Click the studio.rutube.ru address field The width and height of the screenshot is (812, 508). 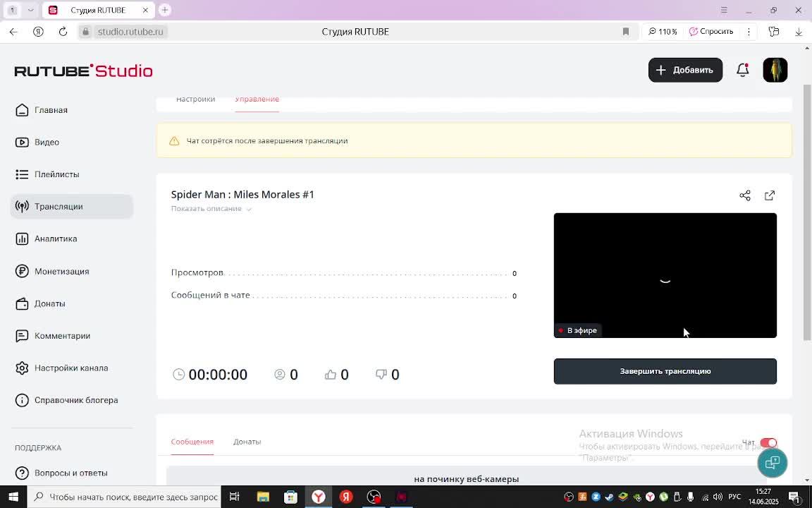click(x=130, y=32)
